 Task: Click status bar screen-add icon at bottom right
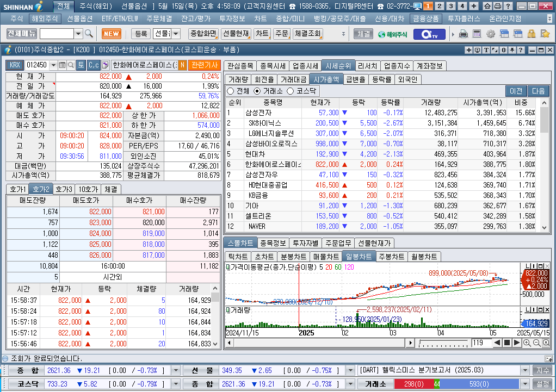click(x=548, y=359)
